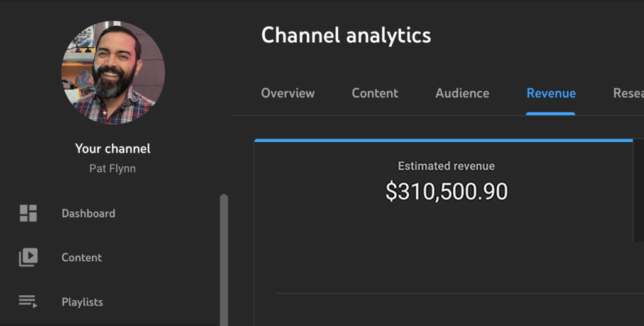Click the $310,500.90 revenue figure
This screenshot has height=326, width=644.
click(x=446, y=192)
